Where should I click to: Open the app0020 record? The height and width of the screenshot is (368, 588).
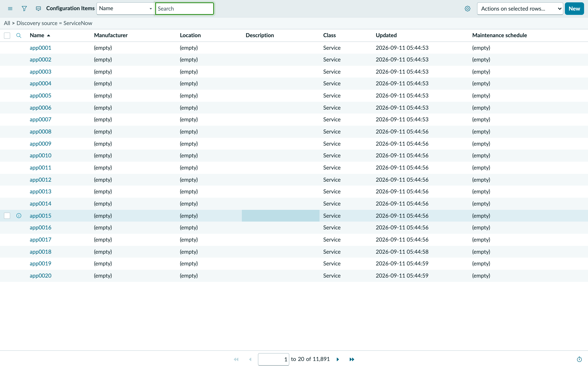[x=40, y=276]
